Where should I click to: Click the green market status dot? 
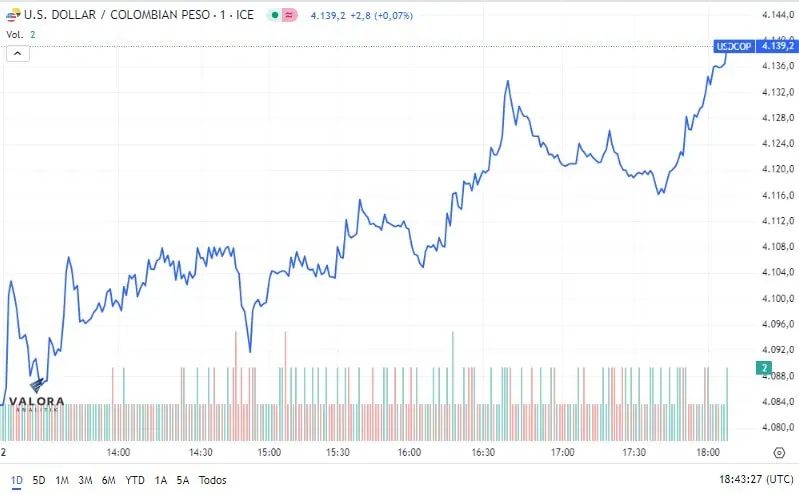click(x=275, y=15)
